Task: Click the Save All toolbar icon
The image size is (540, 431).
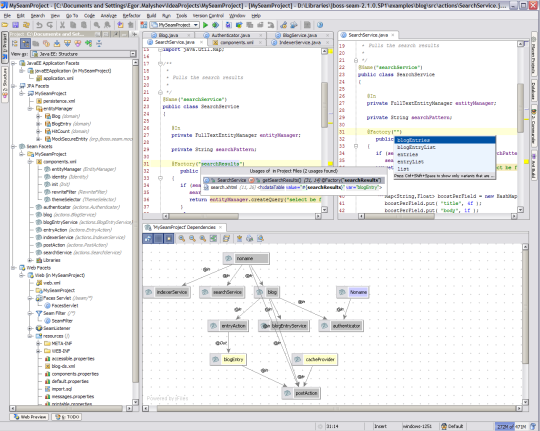Action: (x=15, y=25)
